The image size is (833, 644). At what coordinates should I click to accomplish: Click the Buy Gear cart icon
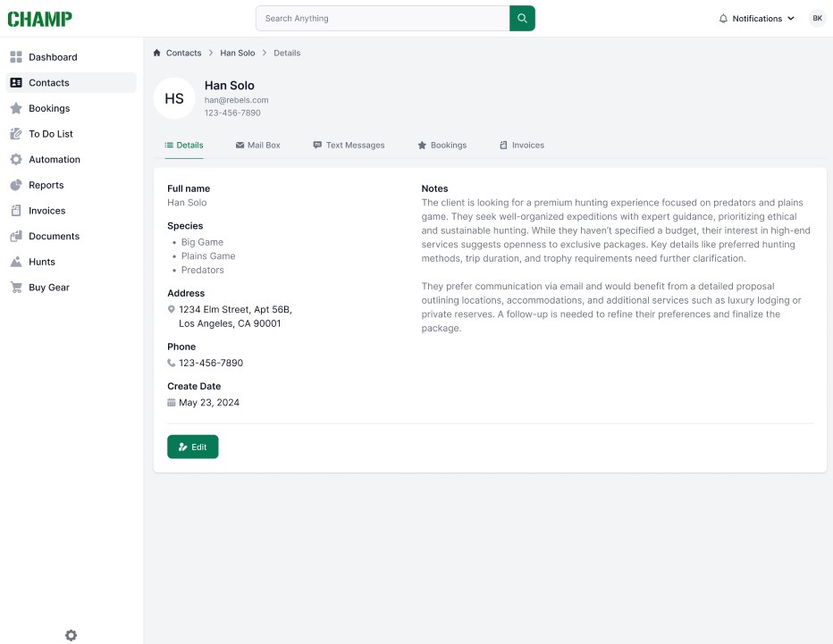(16, 288)
